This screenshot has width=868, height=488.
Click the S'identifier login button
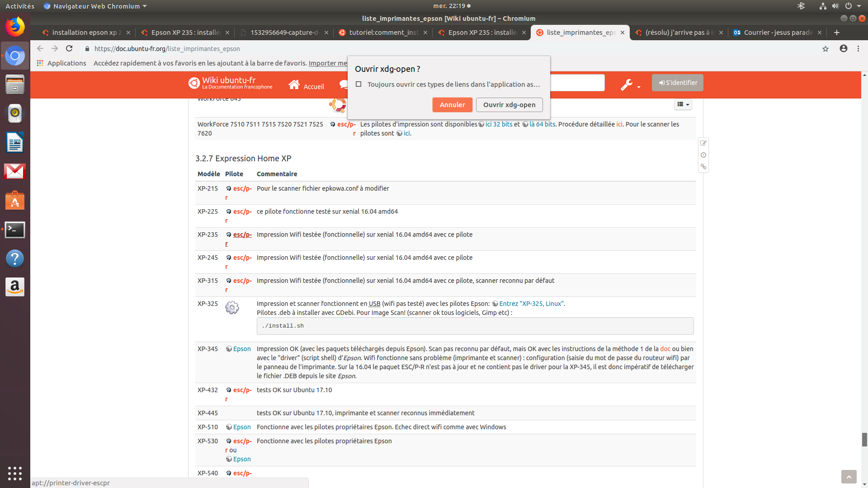[x=677, y=83]
